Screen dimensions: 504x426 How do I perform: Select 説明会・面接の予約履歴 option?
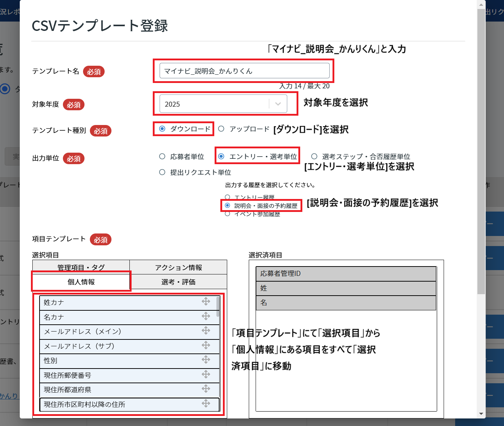227,205
